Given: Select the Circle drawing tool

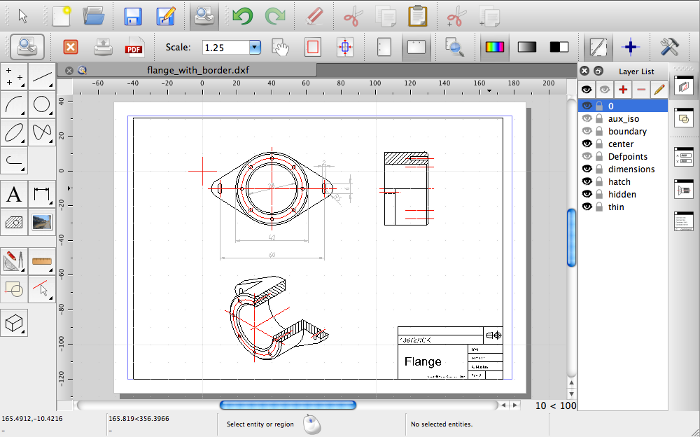Looking at the screenshot, I should click(x=42, y=103).
